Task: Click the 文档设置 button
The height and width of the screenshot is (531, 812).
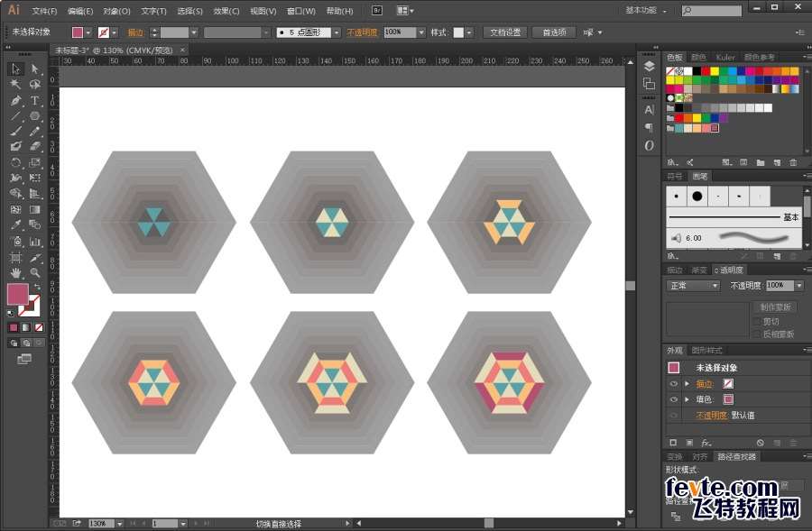Action: coord(505,32)
